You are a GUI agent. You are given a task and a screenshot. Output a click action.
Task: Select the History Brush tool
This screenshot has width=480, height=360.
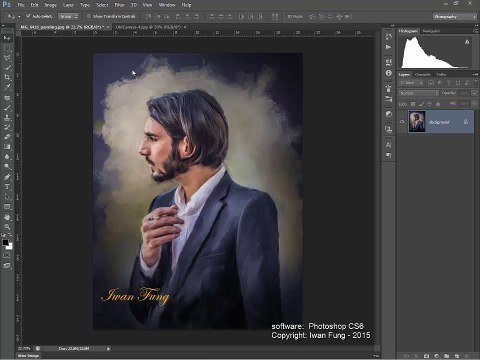pyautogui.click(x=7, y=127)
